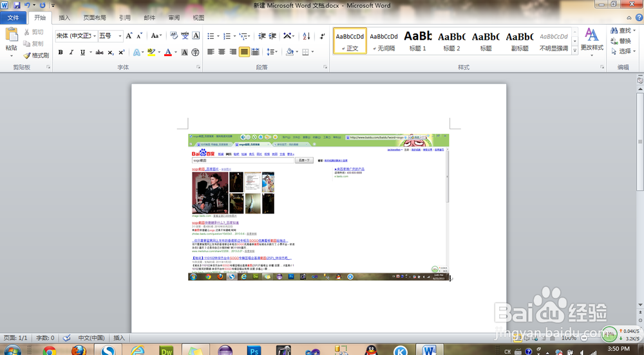Toggle Center alignment for the paragraph

pyautogui.click(x=222, y=52)
